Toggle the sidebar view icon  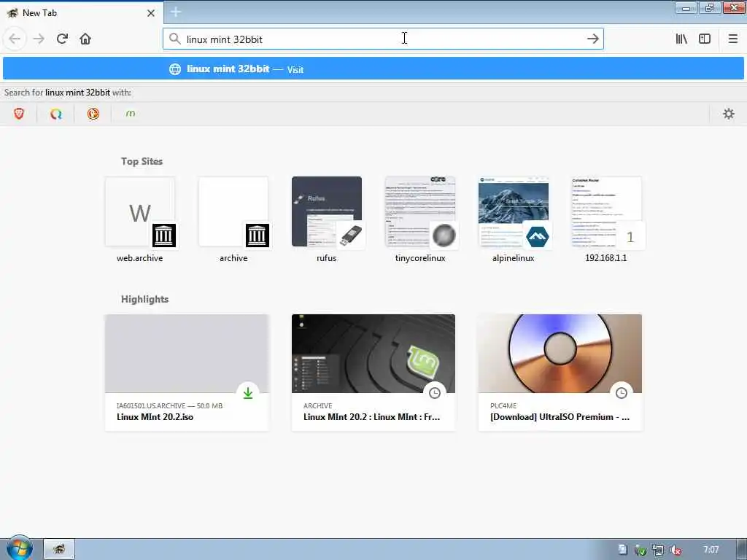[x=705, y=39]
